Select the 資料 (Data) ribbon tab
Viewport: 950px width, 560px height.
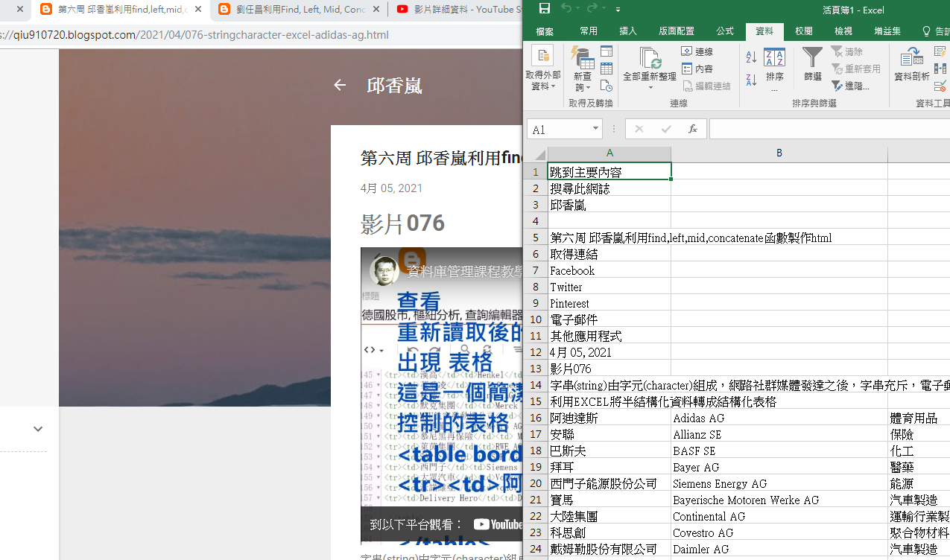[764, 31]
